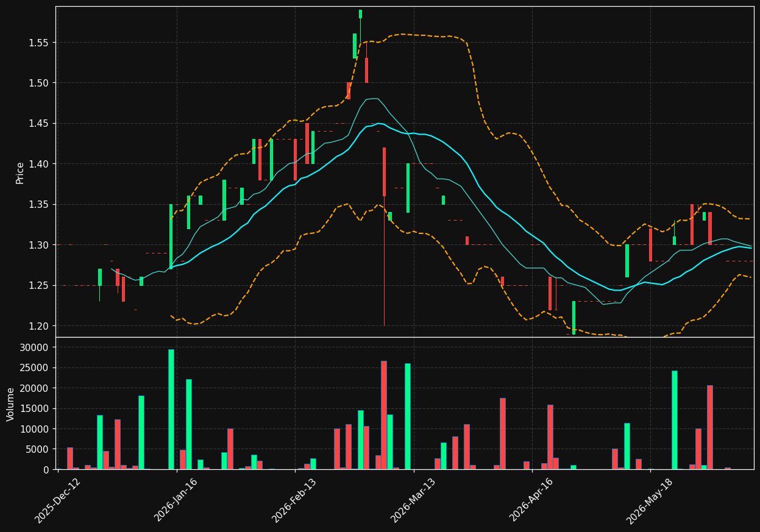The height and width of the screenshot is (532, 760).
Task: Click the 1.40 price axis tick
Action: tap(38, 164)
